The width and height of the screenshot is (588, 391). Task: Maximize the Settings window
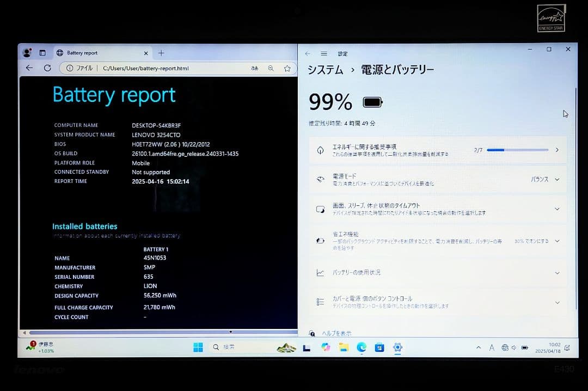coord(549,49)
